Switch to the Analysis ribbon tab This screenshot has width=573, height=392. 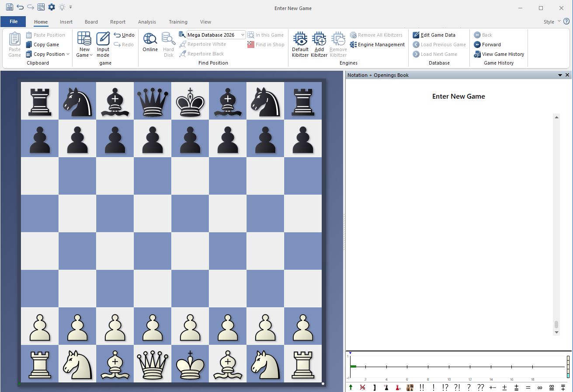tap(147, 22)
